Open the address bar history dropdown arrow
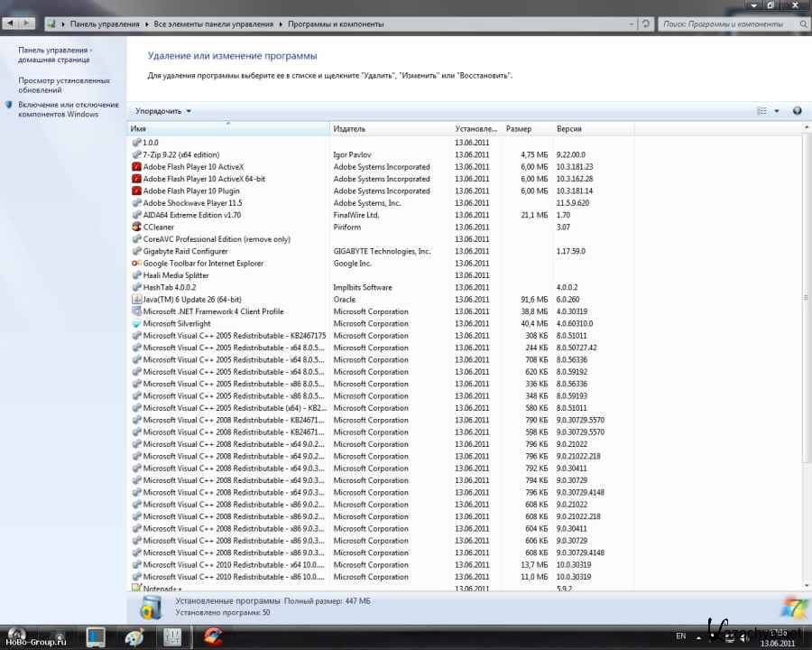Image resolution: width=812 pixels, height=650 pixels. tap(630, 23)
